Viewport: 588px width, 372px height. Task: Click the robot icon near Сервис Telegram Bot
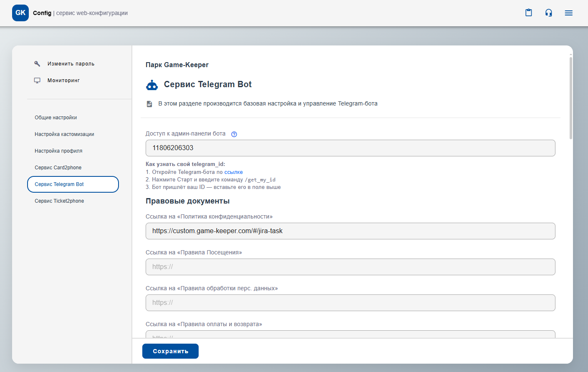152,85
